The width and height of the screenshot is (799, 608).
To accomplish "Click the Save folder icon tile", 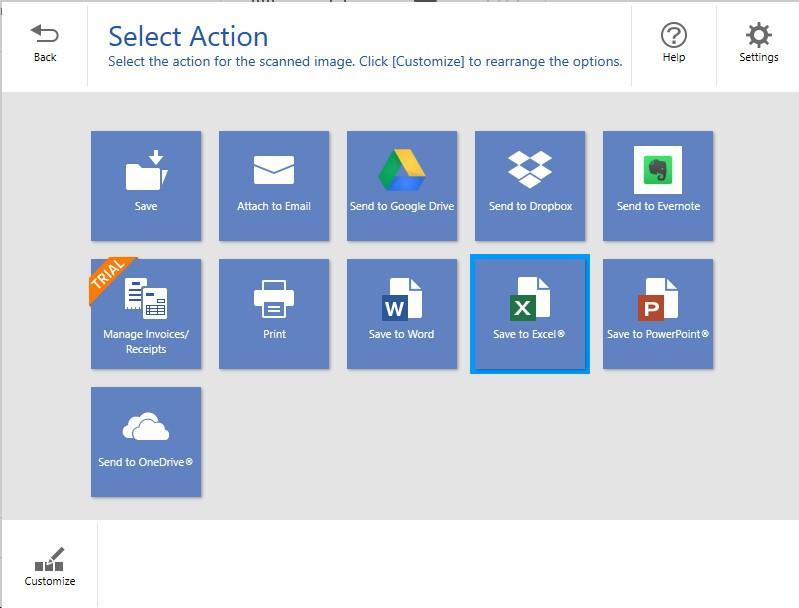I will [x=146, y=172].
